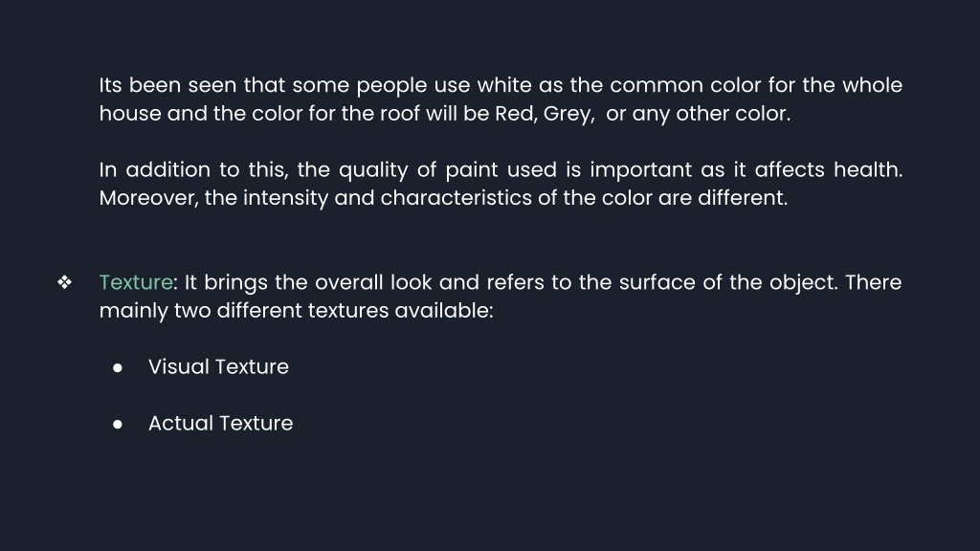
Task: Click the word Grey in the first paragraph
Action: [x=567, y=115]
